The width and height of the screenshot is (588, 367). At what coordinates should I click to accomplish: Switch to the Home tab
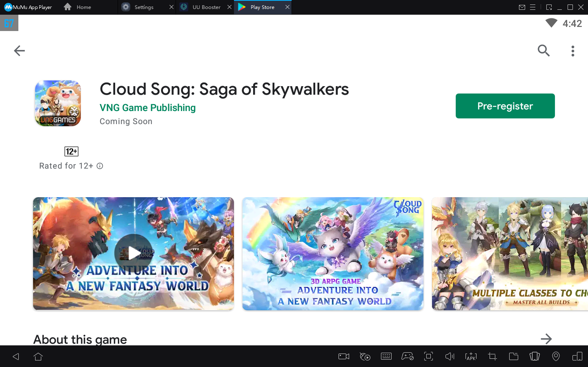[x=78, y=7]
